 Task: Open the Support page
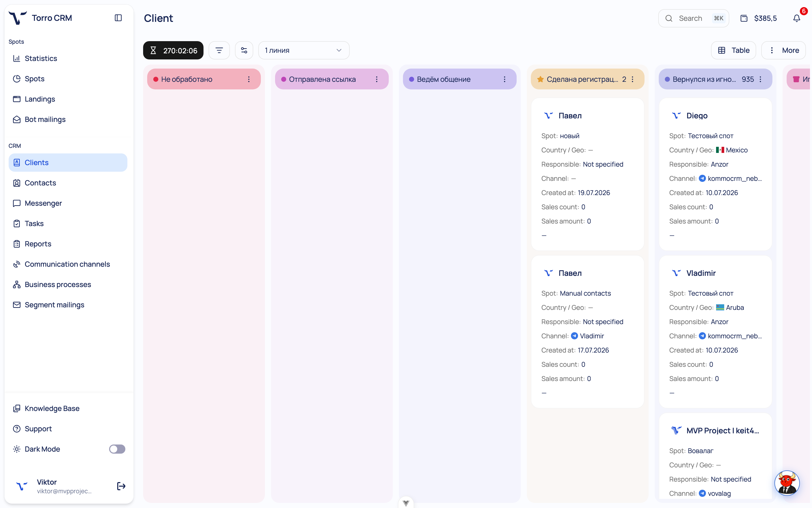point(68,429)
